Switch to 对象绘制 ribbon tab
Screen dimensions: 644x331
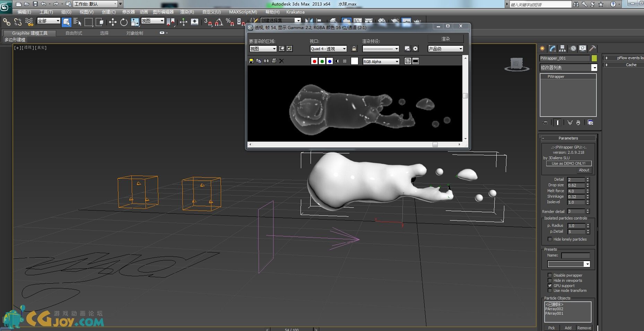coord(135,33)
